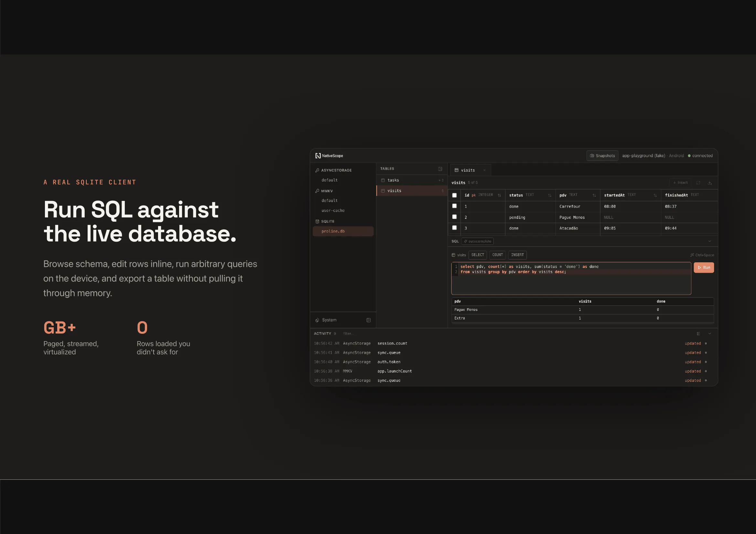Run the SQL query
Screen dimensions: 756x534
coord(704,267)
